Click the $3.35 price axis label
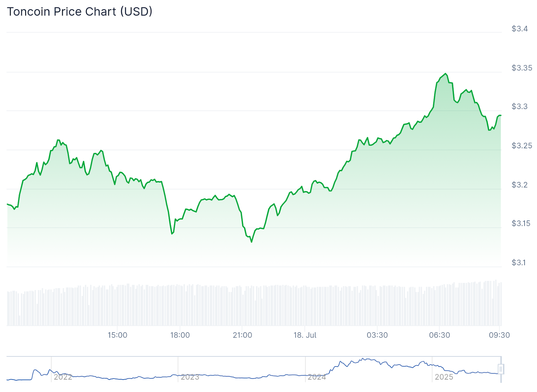537x392 pixels. pos(522,68)
